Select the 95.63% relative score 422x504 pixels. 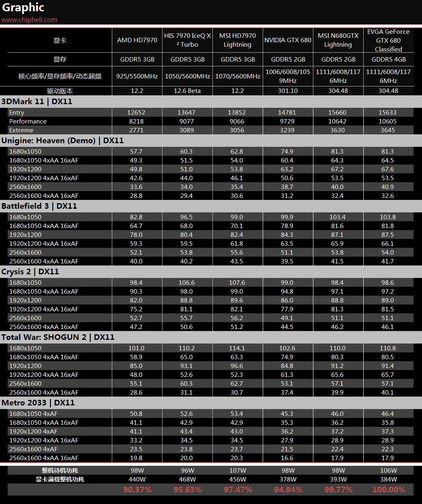point(188,490)
